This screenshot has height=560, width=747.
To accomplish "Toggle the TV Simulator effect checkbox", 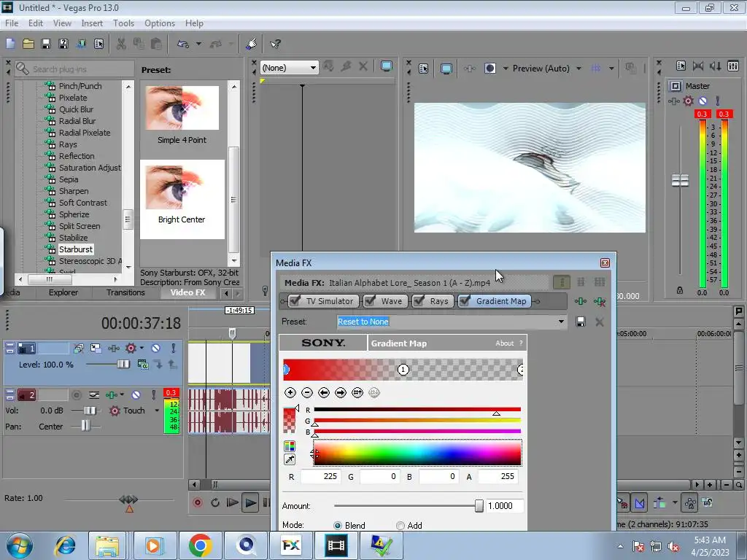I will tap(295, 301).
